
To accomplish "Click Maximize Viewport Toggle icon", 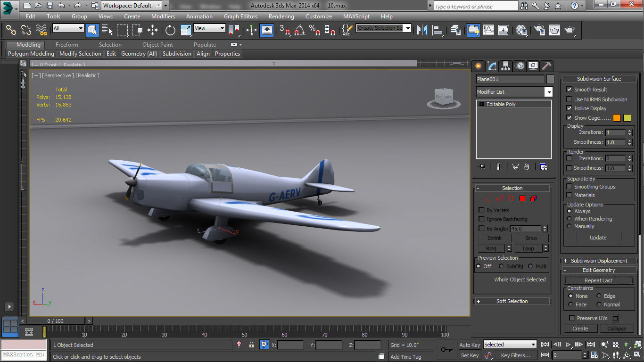I will (637, 355).
